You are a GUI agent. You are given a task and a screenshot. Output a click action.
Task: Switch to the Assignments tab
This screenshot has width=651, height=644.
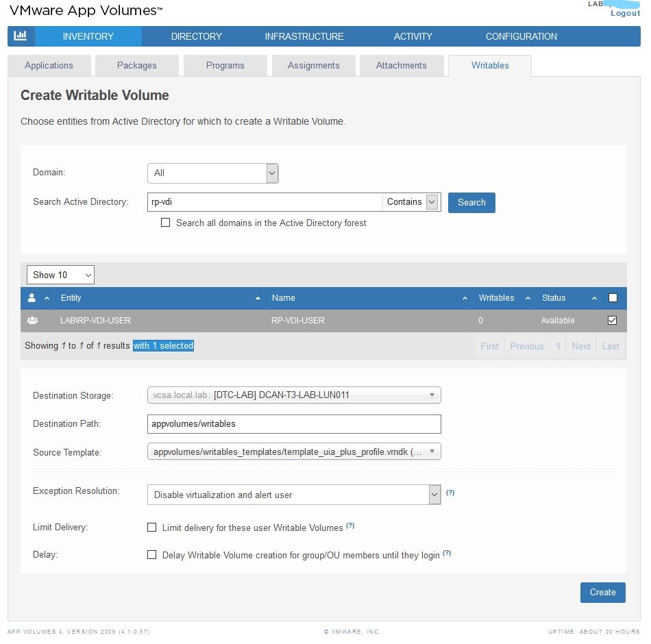point(313,65)
